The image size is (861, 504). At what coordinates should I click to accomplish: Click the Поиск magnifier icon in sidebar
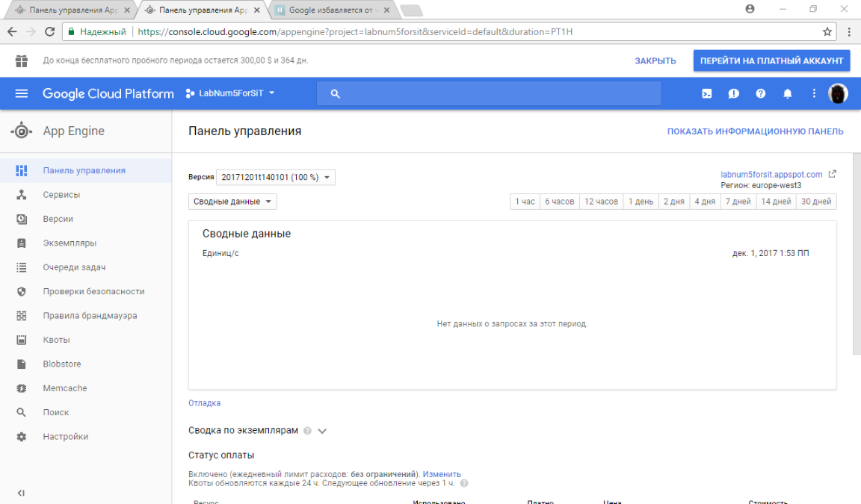point(22,412)
